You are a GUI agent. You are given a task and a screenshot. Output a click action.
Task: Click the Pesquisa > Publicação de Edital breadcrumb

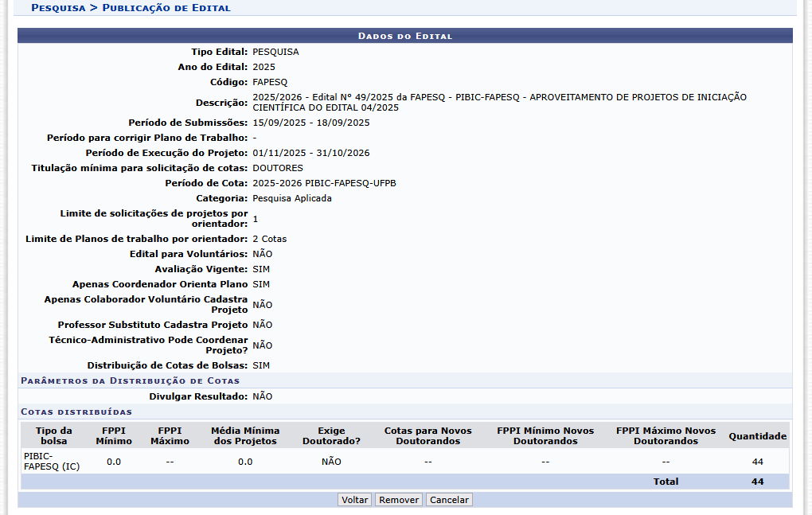point(131,8)
